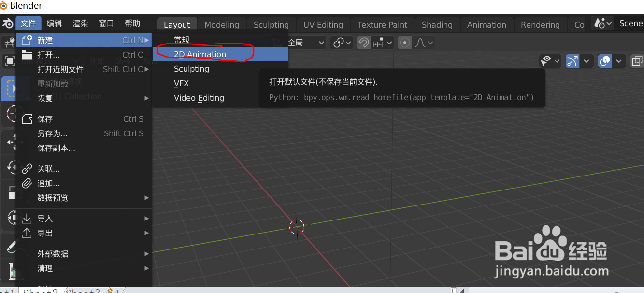Click the Scene name field
Screen dimensions: 644x293
point(630,23)
